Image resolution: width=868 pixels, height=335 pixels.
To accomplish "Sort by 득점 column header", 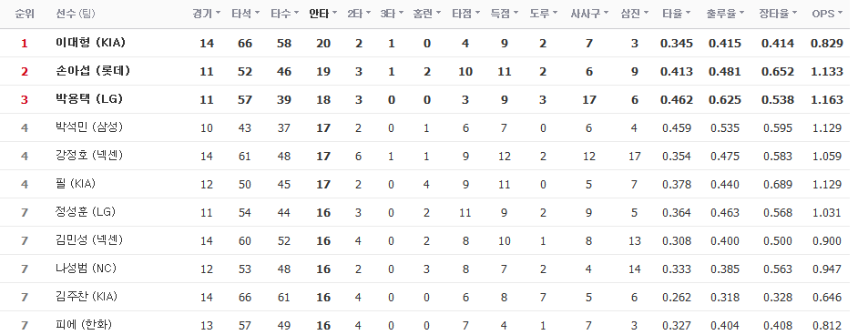I will 505,14.
